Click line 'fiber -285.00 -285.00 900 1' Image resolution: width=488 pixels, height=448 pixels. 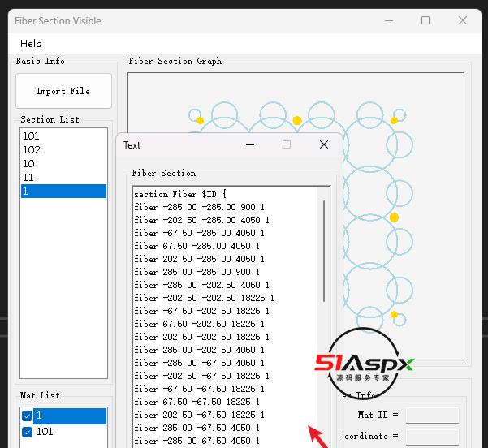(199, 207)
